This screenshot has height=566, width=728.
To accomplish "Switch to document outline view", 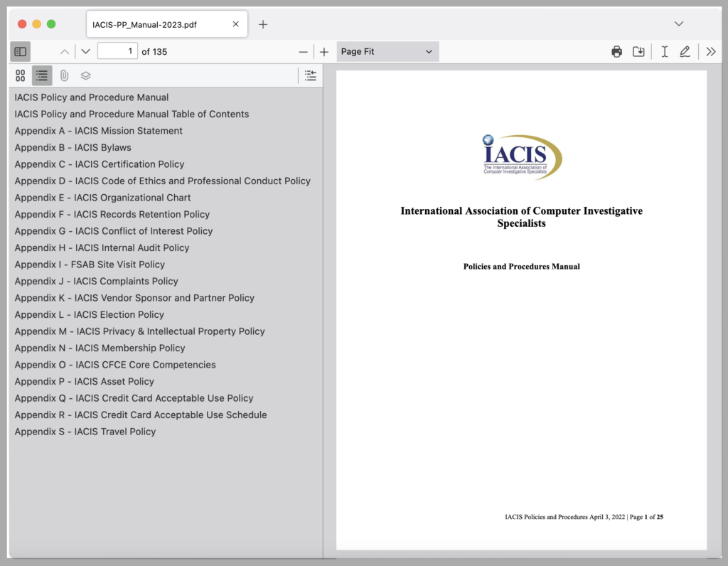I will tap(42, 75).
